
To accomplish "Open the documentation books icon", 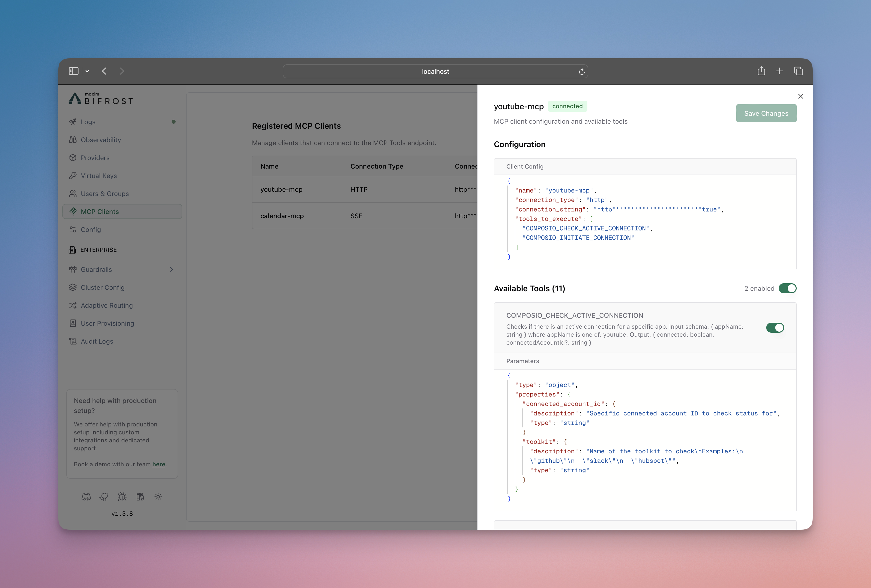I will (140, 497).
